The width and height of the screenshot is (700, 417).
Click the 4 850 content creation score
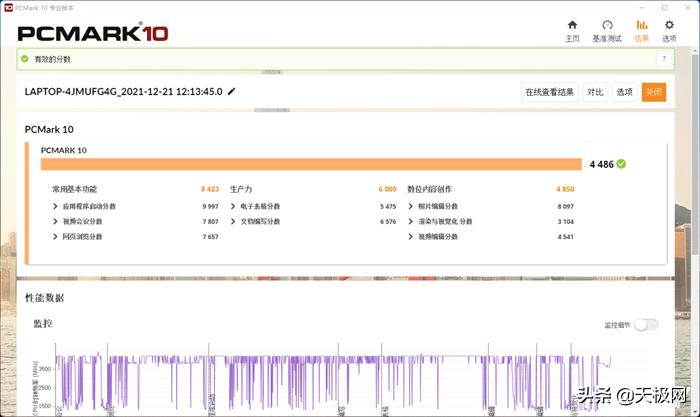(565, 189)
